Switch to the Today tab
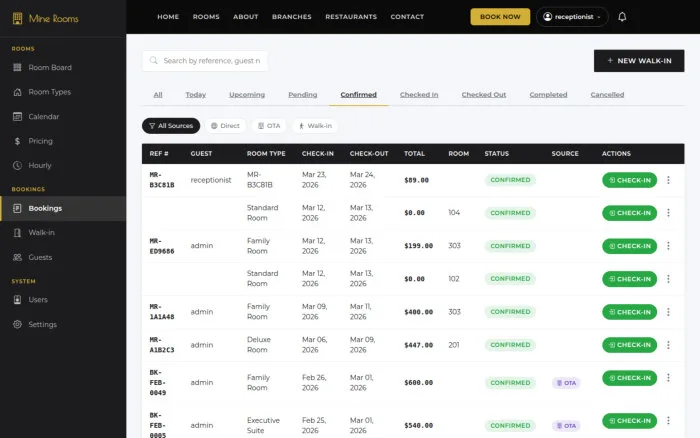This screenshot has width=700, height=438. [196, 95]
